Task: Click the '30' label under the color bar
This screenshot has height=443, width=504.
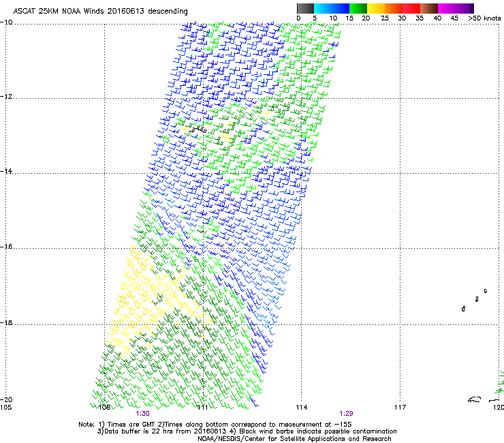Action: point(402,18)
